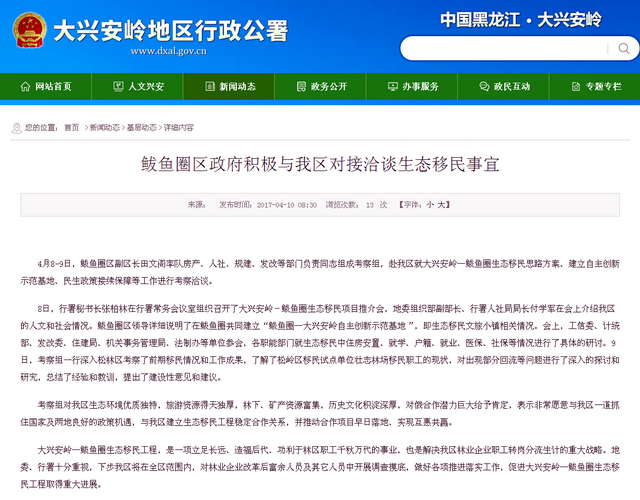The image size is (640, 500).
Task: Set font size to 小
Action: pyautogui.click(x=430, y=205)
